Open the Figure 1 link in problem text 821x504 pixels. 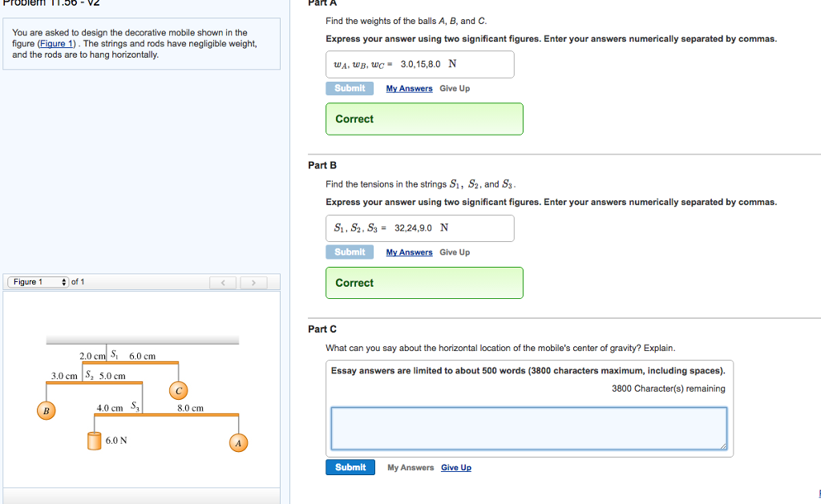click(x=57, y=43)
